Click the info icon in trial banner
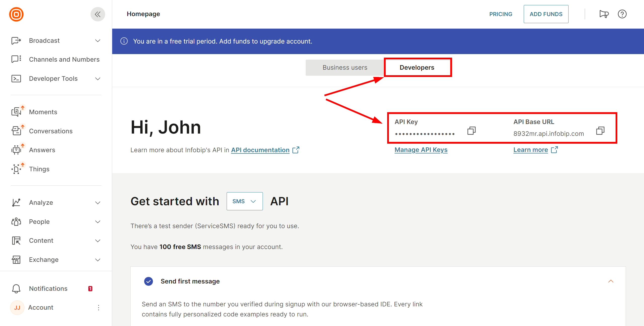644x326 pixels. (124, 41)
